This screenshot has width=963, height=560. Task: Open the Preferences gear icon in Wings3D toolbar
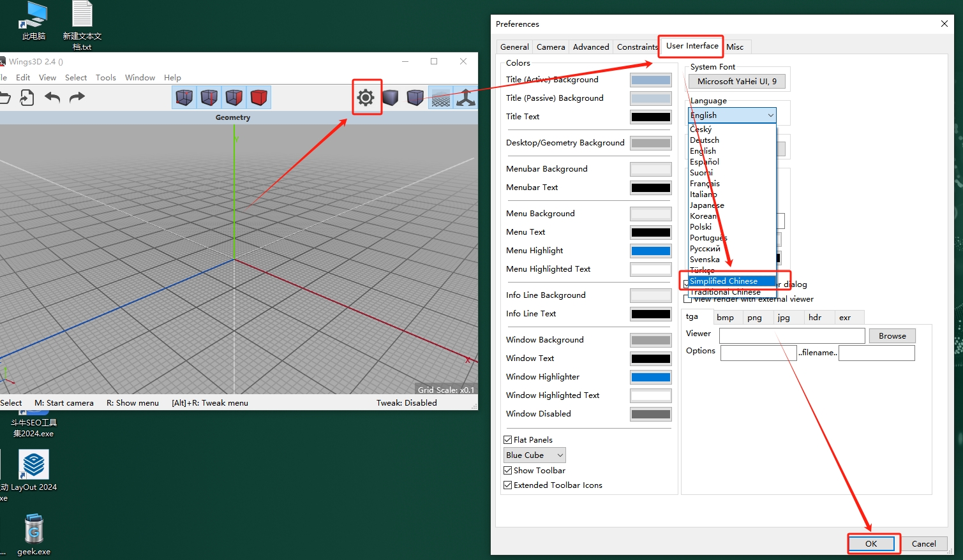(366, 98)
